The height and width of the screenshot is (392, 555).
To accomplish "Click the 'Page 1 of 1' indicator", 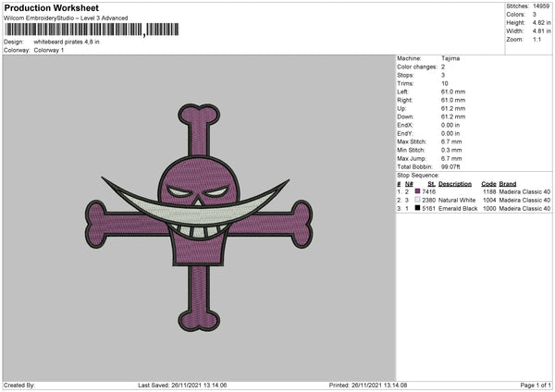I will click(536, 386).
